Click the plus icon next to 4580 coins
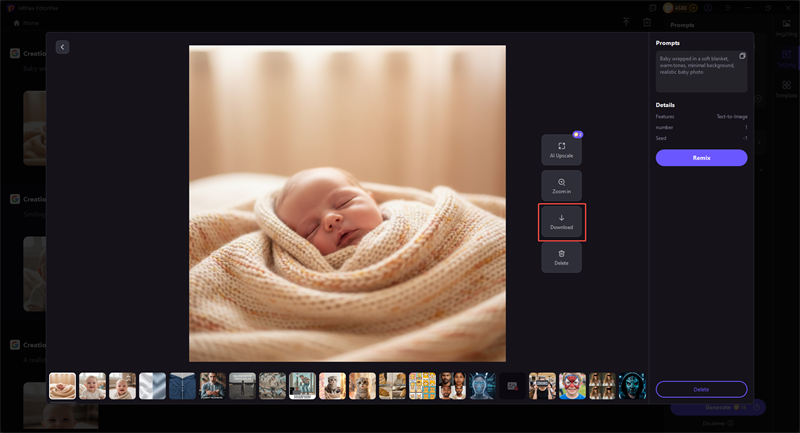The width and height of the screenshot is (800, 433). pos(693,8)
